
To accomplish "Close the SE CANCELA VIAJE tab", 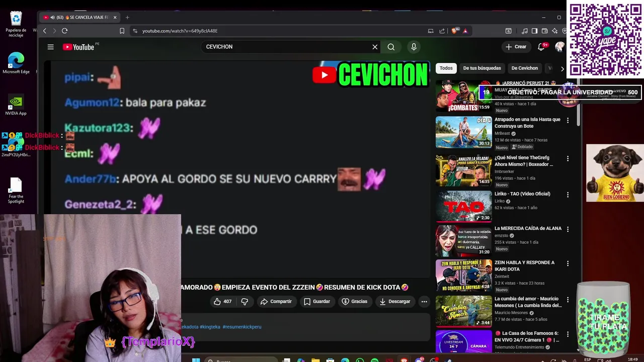I will [115, 17].
